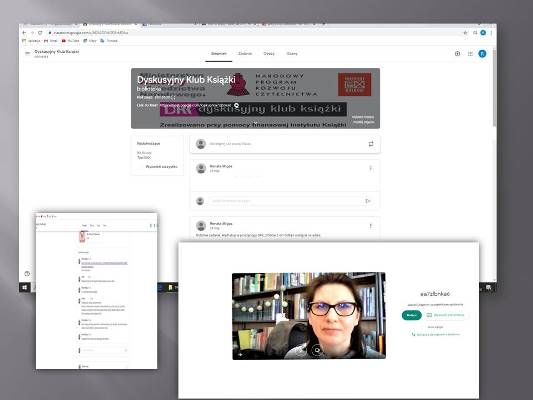Click the reuse post icon in announcement box
533x400 pixels.
tap(371, 144)
